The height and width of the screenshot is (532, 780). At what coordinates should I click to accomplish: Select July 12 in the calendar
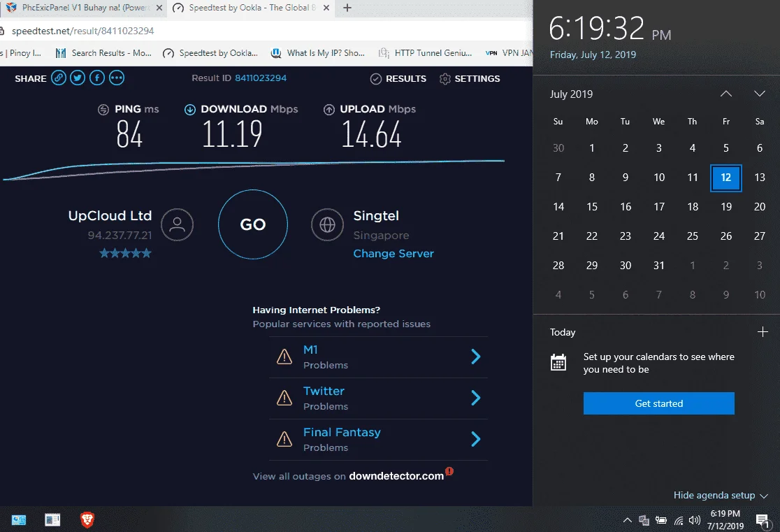(726, 178)
